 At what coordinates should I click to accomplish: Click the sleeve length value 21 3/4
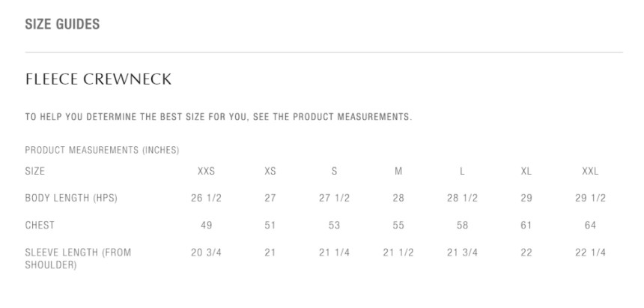(462, 253)
